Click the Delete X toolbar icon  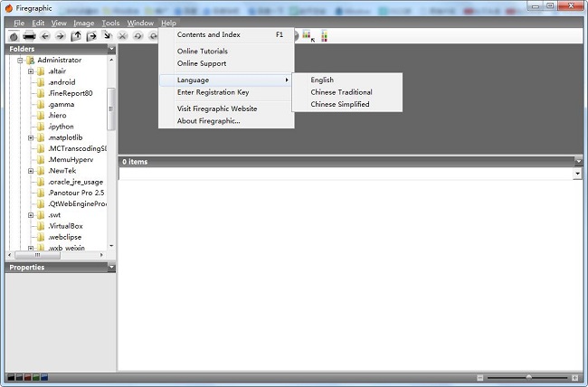point(123,36)
